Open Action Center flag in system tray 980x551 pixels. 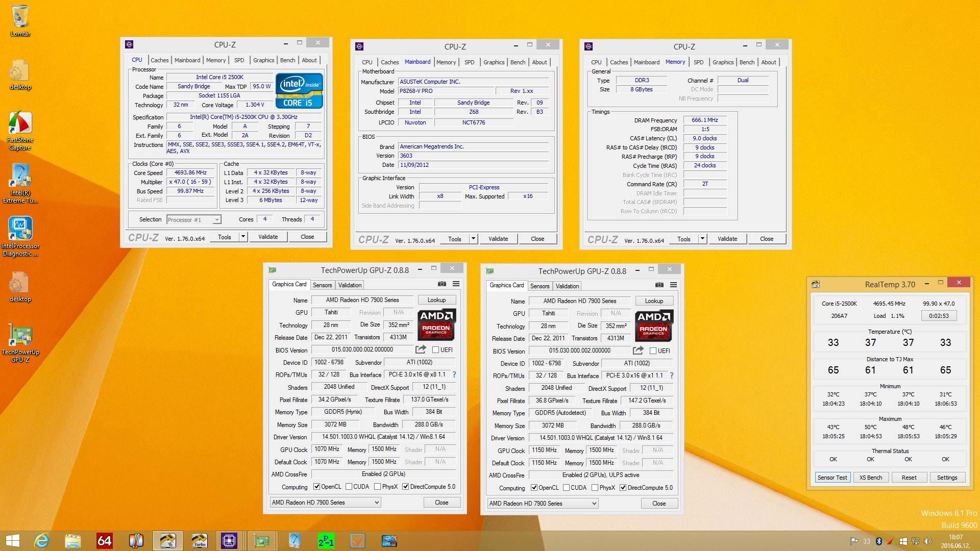(x=854, y=541)
